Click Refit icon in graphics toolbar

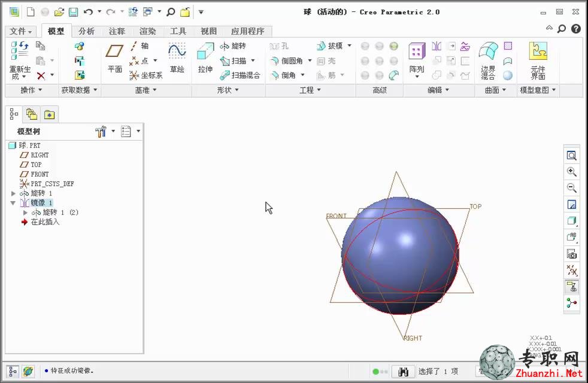571,155
